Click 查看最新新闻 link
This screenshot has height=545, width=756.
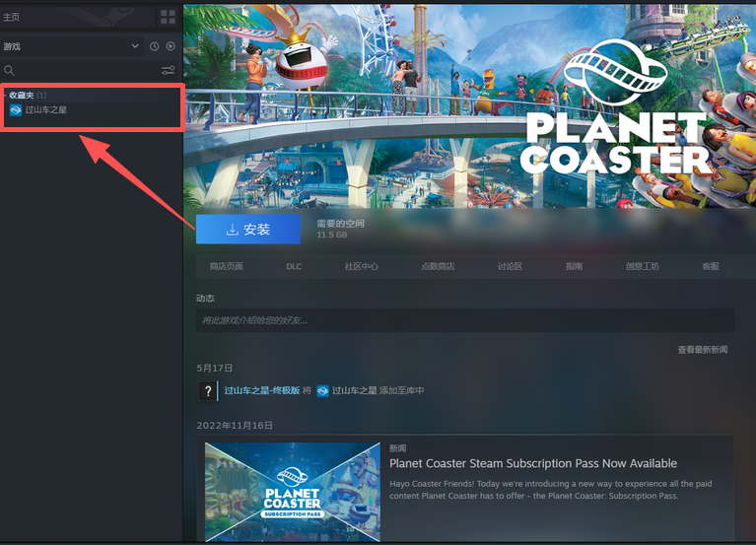point(703,350)
